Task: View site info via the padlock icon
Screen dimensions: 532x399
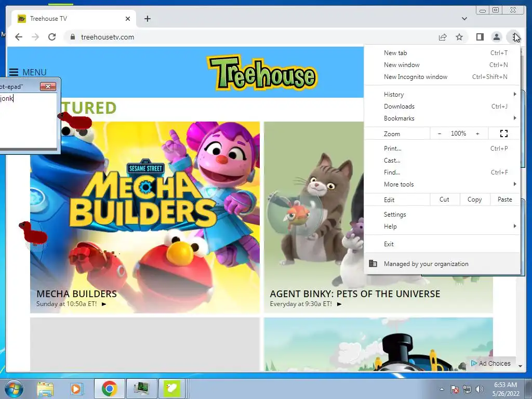Action: (73, 37)
